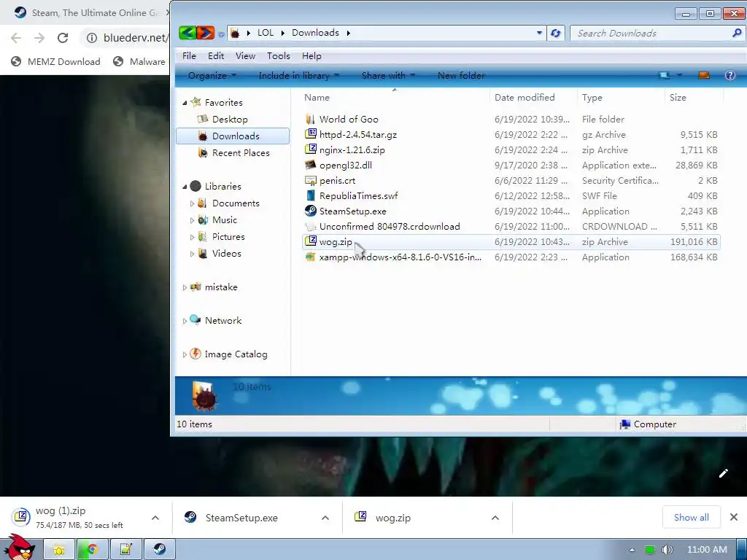Click the orange Forward arrow in Explorer
The image size is (747, 560).
pyautogui.click(x=205, y=33)
